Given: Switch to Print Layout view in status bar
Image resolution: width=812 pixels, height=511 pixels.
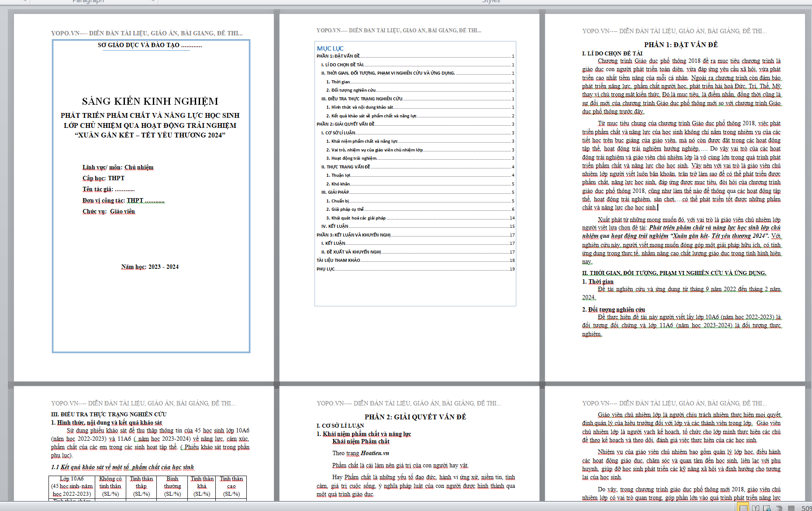Looking at the screenshot, I should click(x=743, y=508).
